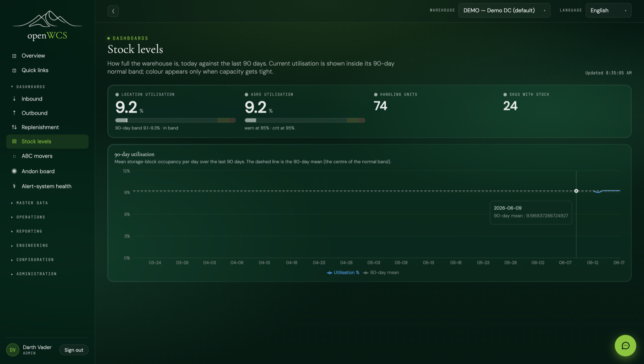Click the 06-17 x-axis date label
The height and width of the screenshot is (364, 644).
(619, 263)
